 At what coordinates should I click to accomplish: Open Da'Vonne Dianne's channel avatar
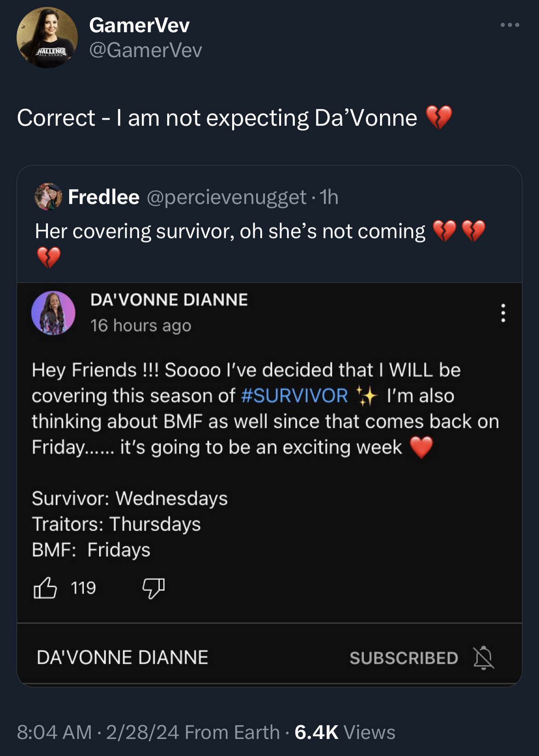point(53,313)
